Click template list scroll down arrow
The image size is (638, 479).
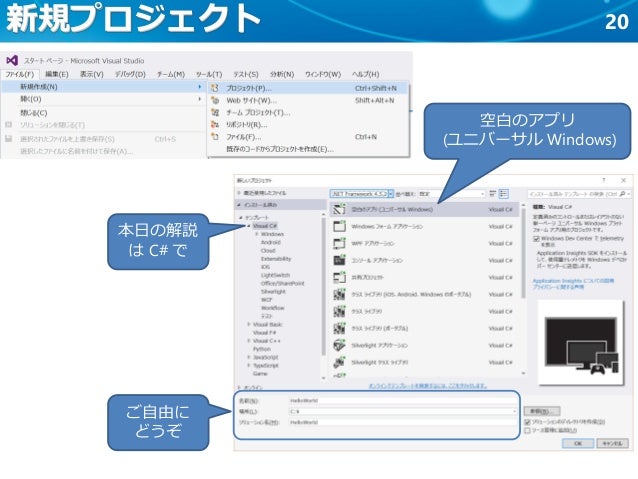click(x=523, y=373)
